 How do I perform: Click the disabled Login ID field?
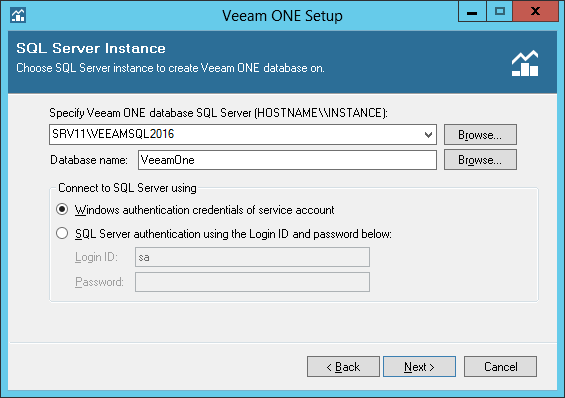(x=252, y=257)
